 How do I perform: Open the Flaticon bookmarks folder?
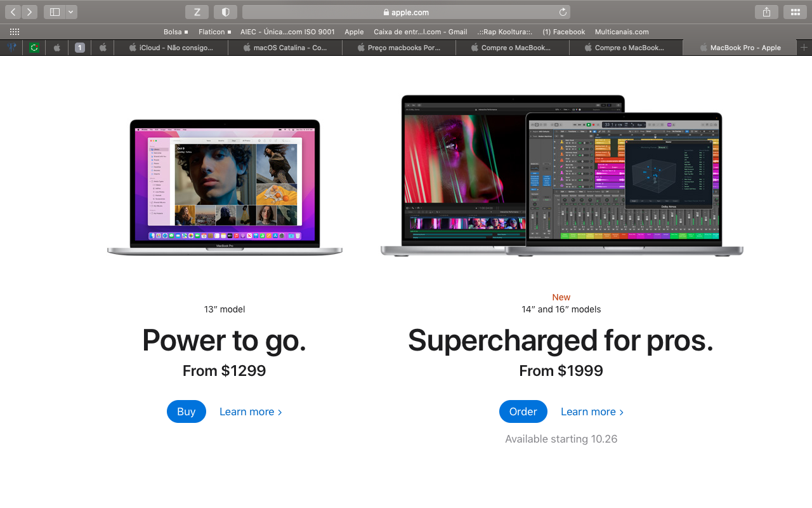pos(214,32)
